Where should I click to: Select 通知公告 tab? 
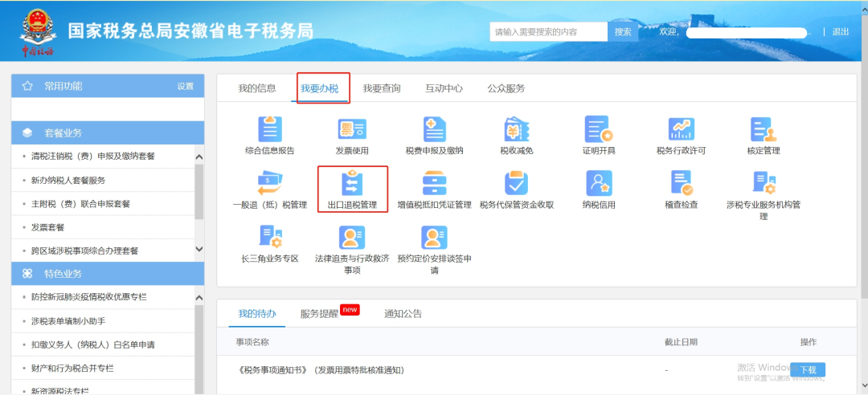tap(403, 314)
